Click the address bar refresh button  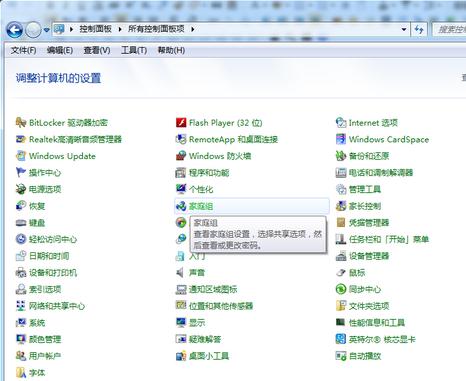[419, 29]
